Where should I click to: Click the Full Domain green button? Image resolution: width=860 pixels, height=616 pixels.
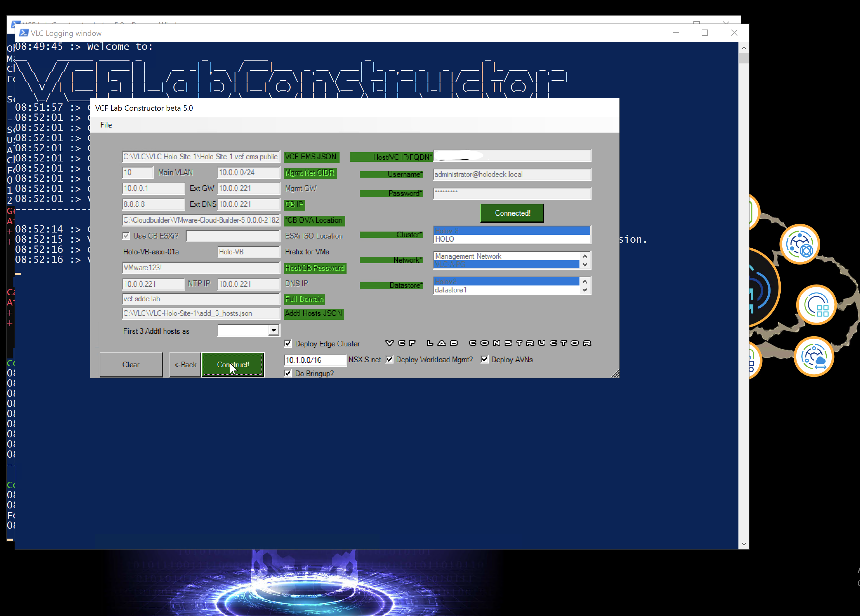(304, 299)
